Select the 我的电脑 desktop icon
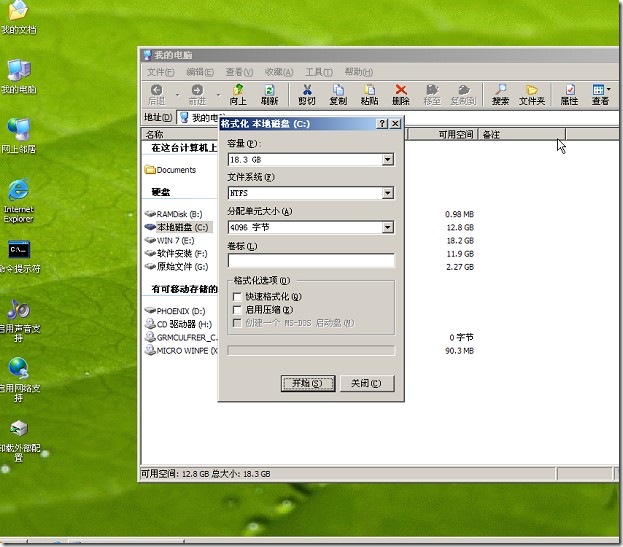This screenshot has height=547, width=623. pyautogui.click(x=18, y=77)
